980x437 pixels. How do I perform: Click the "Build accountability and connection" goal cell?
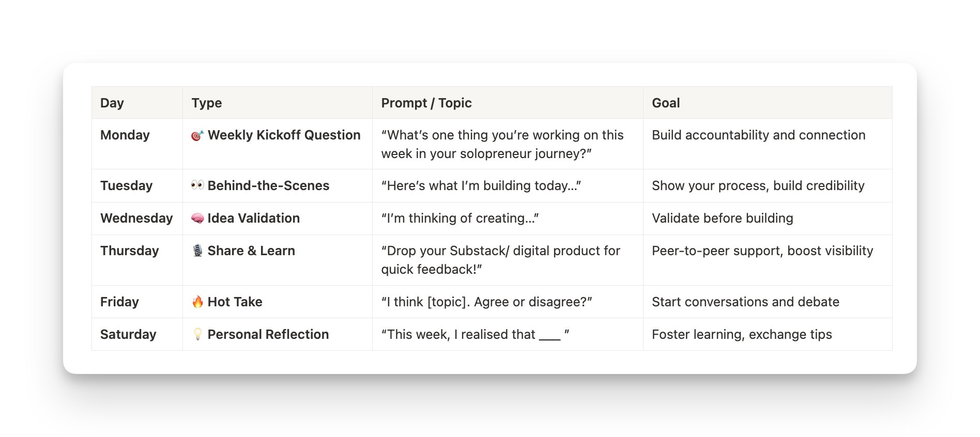[x=768, y=144]
